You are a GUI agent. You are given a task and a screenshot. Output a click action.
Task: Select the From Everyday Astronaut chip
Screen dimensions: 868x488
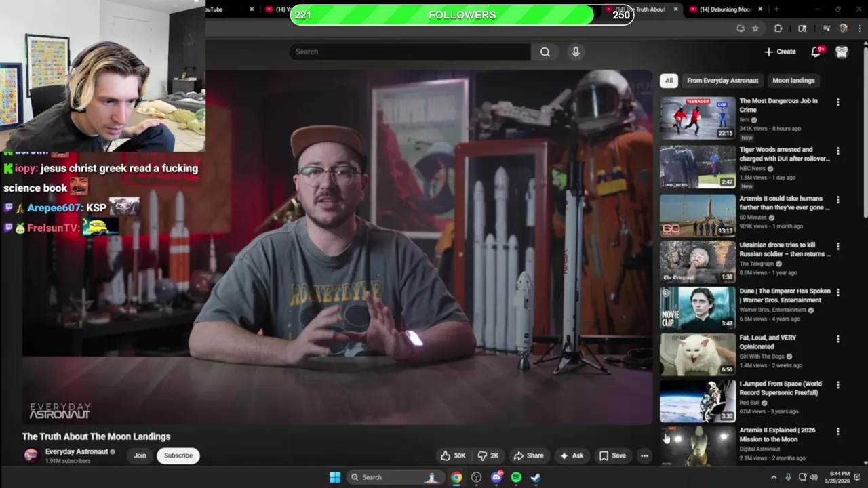point(722,81)
